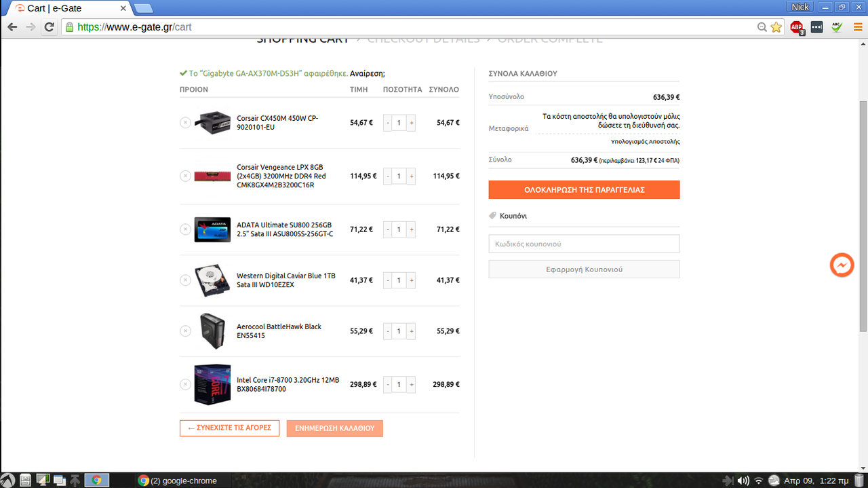Click ΕΝΗΜΕΡΩΣΗ ΚΑΛΑΘΙΟΥ update cart button
868x488 pixels.
[x=335, y=428]
